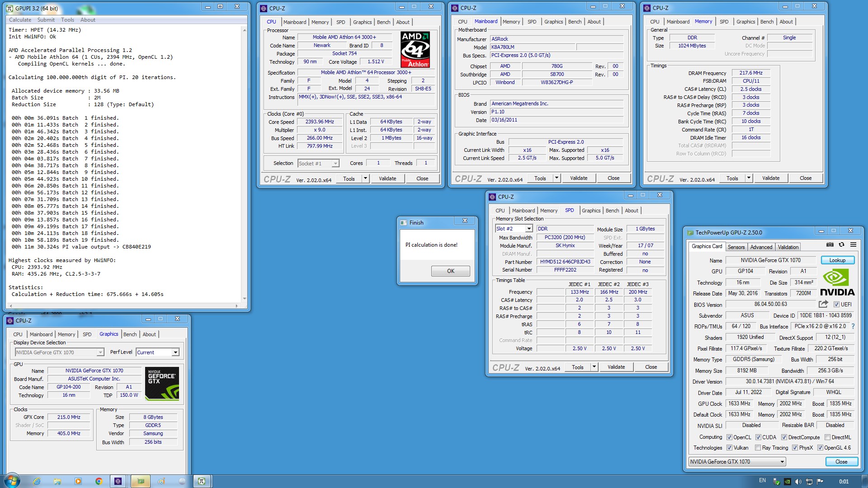Toggle the OpenCL checkbox
868x488 pixels.
[729, 437]
